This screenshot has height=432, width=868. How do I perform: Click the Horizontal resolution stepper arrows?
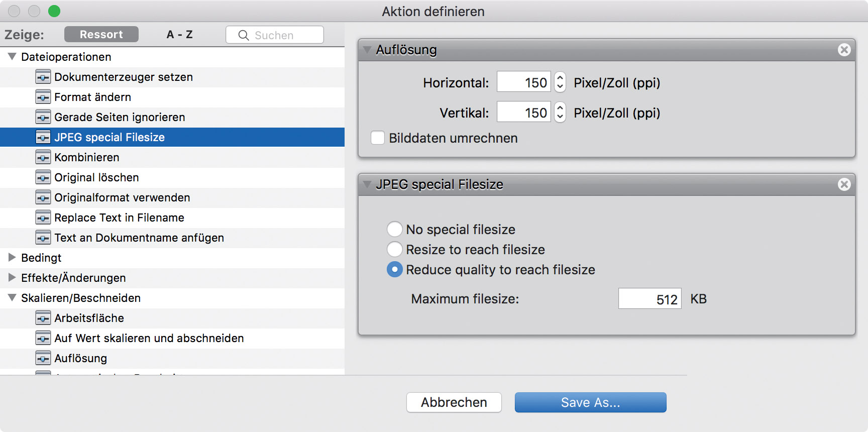click(x=560, y=82)
